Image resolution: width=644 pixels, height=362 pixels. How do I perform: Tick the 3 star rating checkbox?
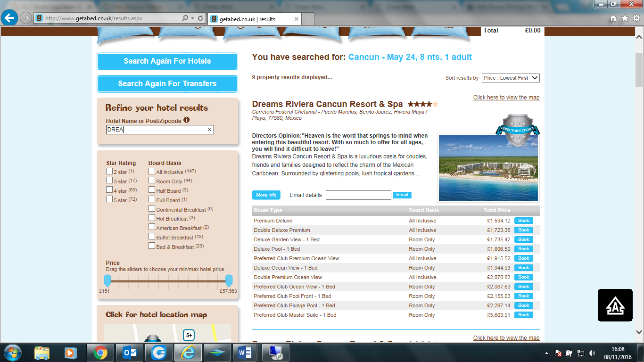pos(109,181)
